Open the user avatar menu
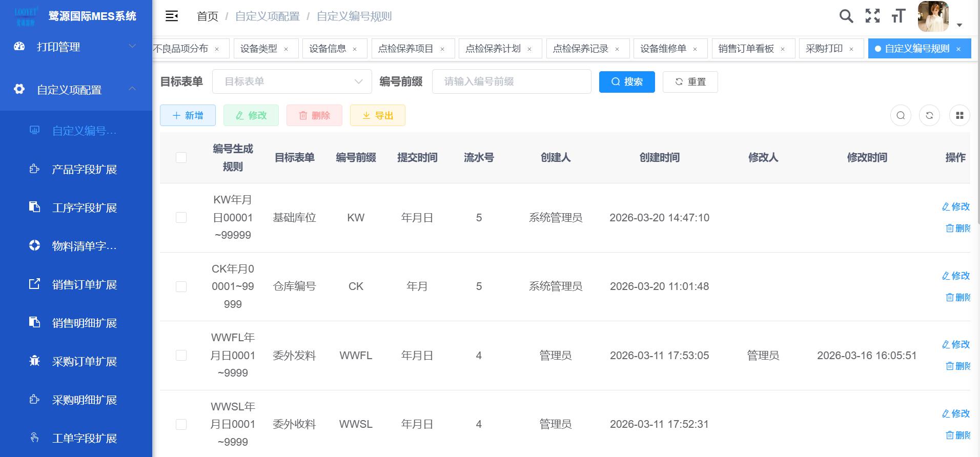 [x=933, y=16]
